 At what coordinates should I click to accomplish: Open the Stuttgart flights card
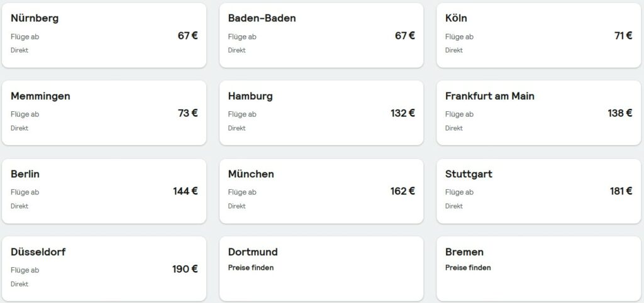538,191
